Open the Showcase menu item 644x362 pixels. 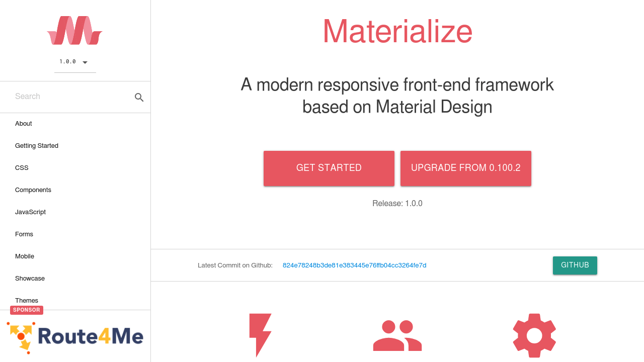(30, 279)
